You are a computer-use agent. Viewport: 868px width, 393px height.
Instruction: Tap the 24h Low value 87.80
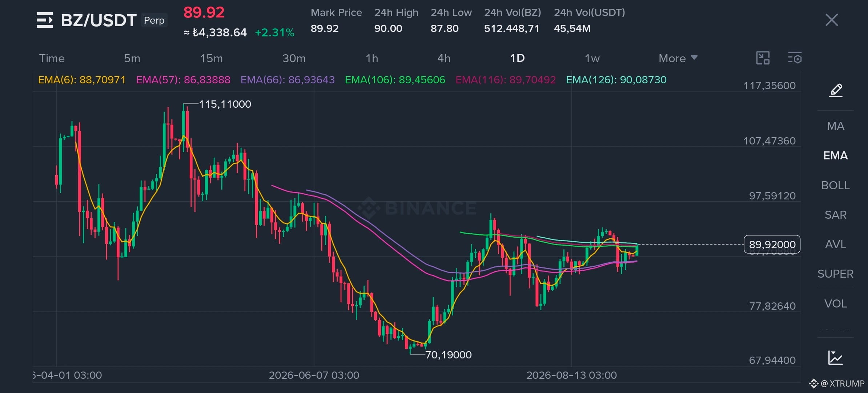point(445,28)
